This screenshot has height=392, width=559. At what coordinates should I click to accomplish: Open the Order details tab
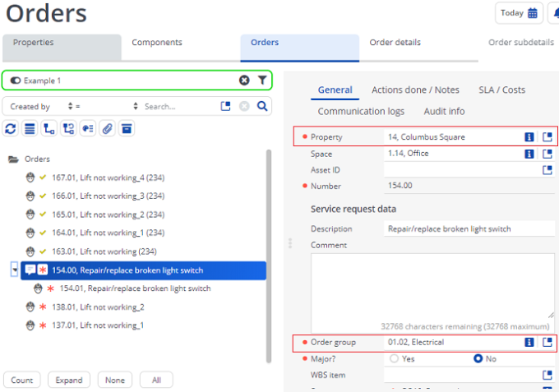pyautogui.click(x=418, y=48)
